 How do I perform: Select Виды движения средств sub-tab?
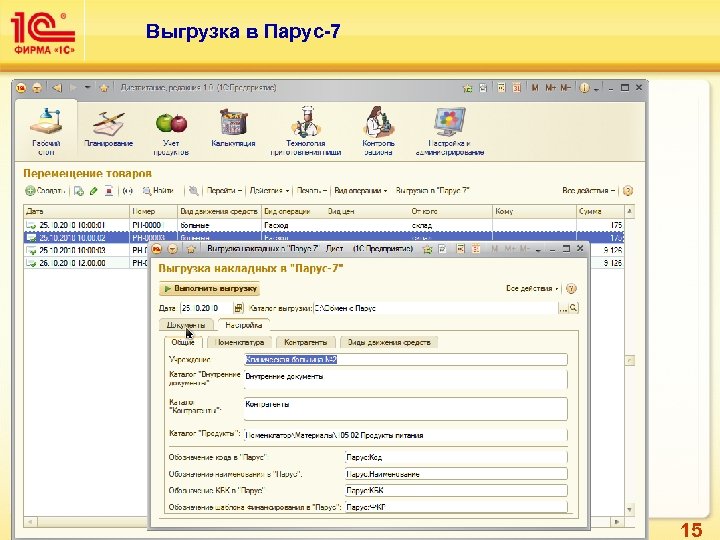[x=389, y=342]
